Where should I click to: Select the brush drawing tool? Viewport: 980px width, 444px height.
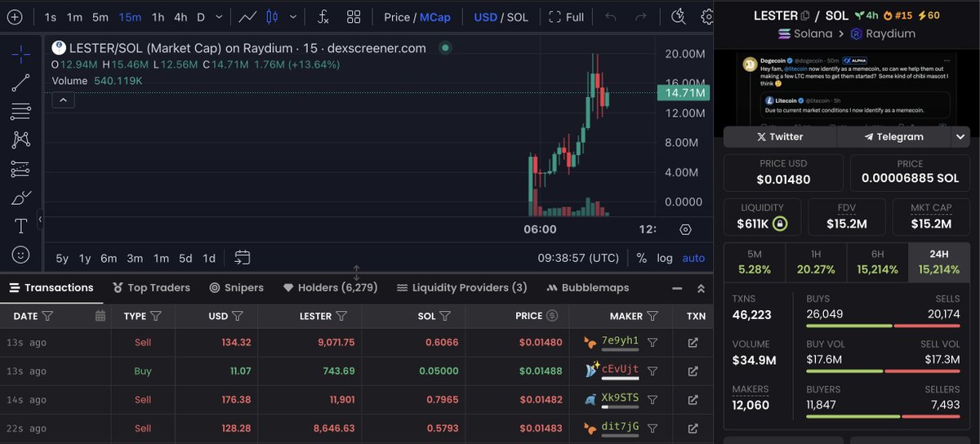[x=21, y=198]
